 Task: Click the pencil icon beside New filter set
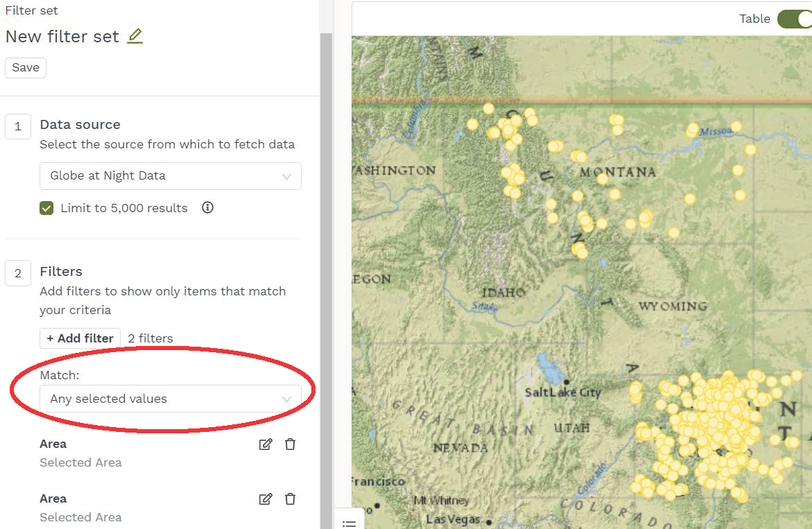click(x=135, y=36)
